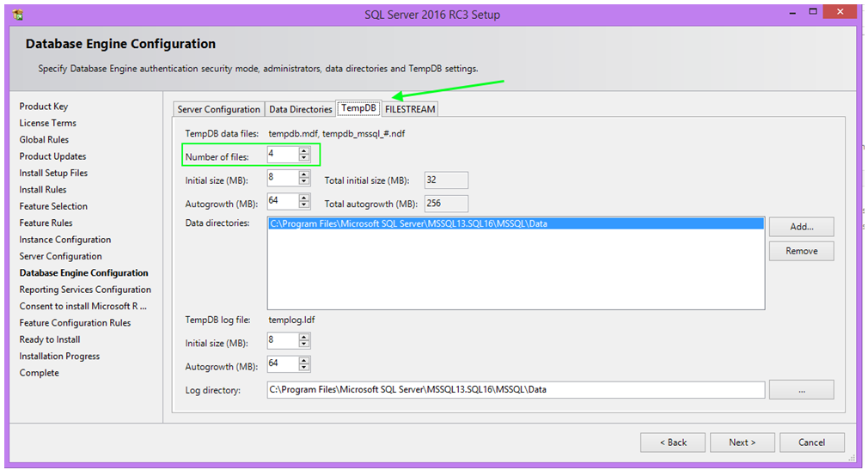Increase the Number of files spinner
The height and width of the screenshot is (476, 868).
[x=303, y=150]
